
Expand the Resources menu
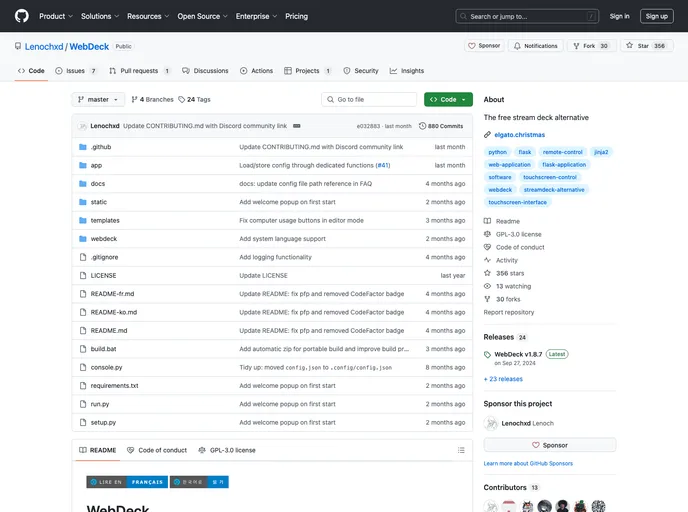[x=148, y=16]
